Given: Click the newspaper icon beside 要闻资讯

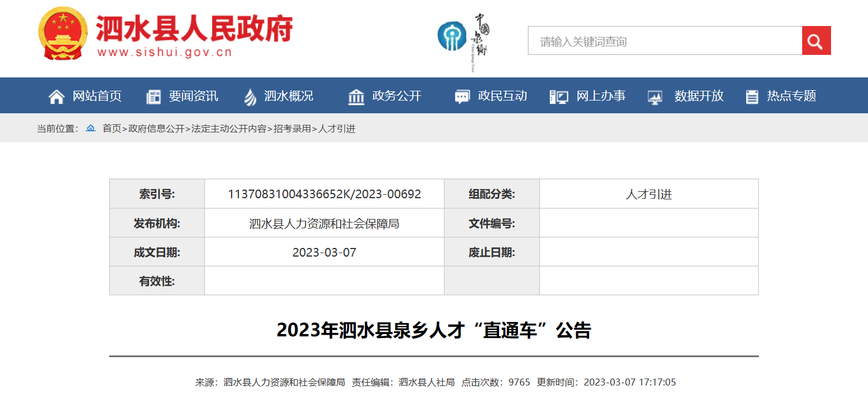Looking at the screenshot, I should (154, 97).
